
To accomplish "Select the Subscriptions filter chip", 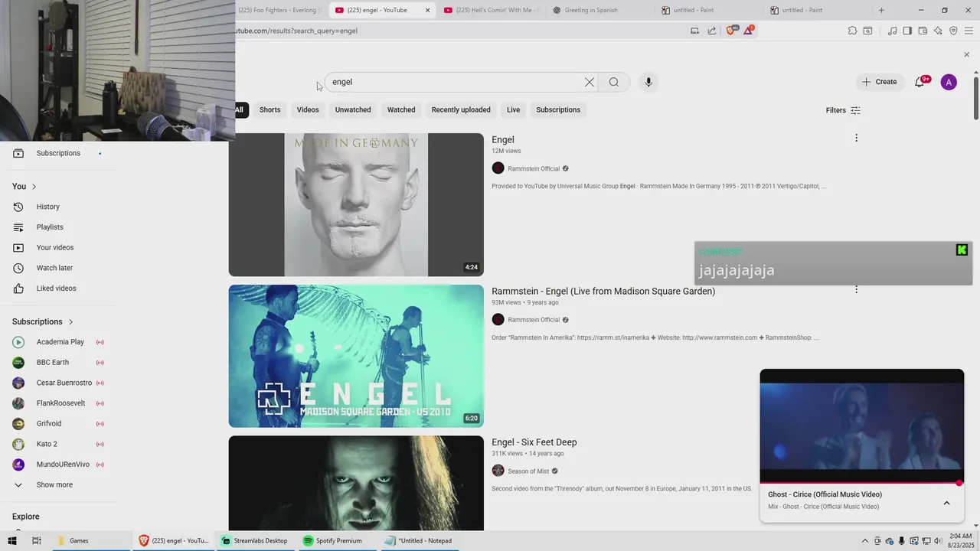I will 558,109.
